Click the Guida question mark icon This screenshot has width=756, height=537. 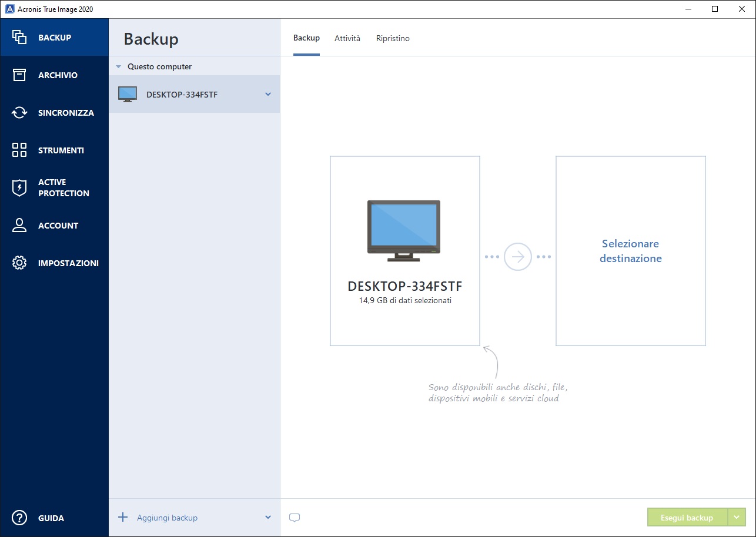tap(19, 518)
